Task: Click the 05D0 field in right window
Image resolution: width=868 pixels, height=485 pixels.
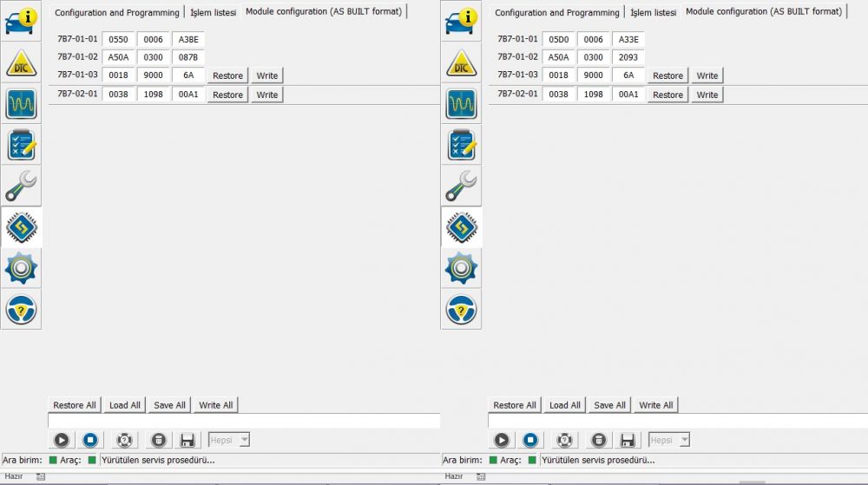Action: 558,39
